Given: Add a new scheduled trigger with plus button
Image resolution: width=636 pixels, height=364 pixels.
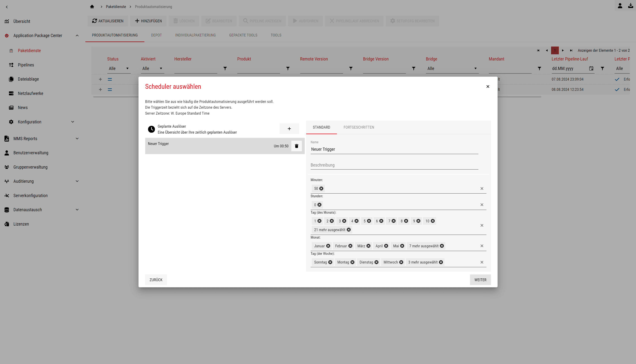Looking at the screenshot, I should click(289, 129).
